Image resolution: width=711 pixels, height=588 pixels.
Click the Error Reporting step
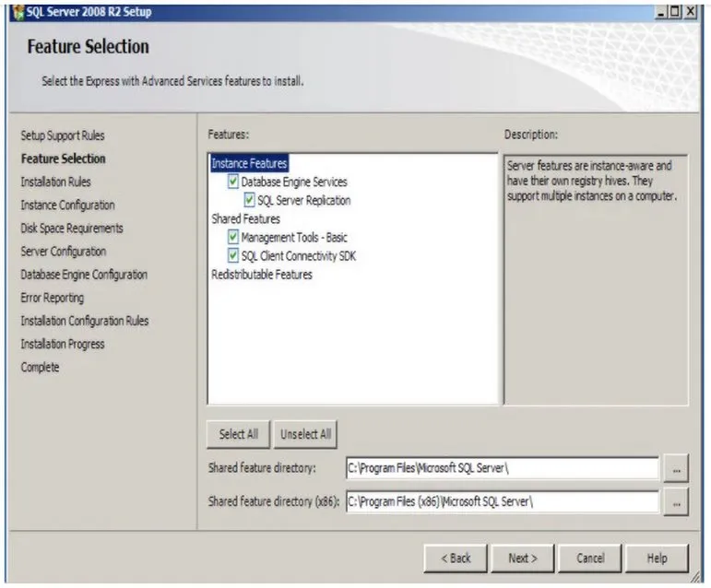(53, 298)
